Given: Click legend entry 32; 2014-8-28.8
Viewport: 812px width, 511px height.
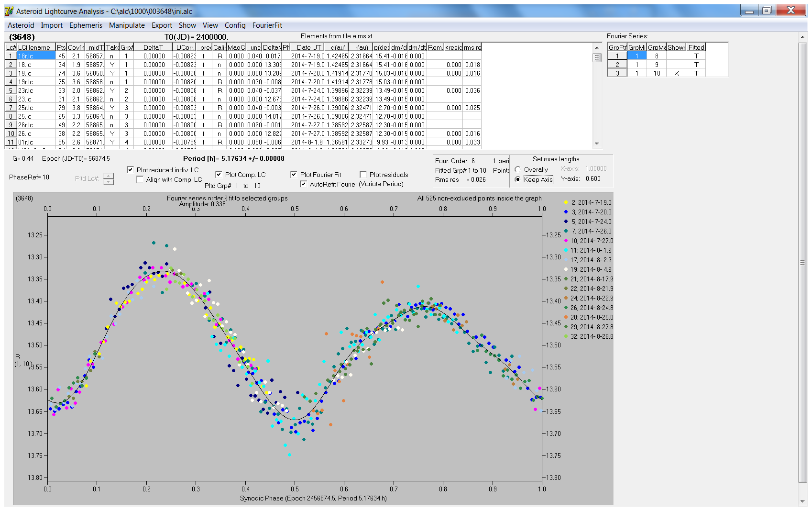Looking at the screenshot, I should coord(588,336).
